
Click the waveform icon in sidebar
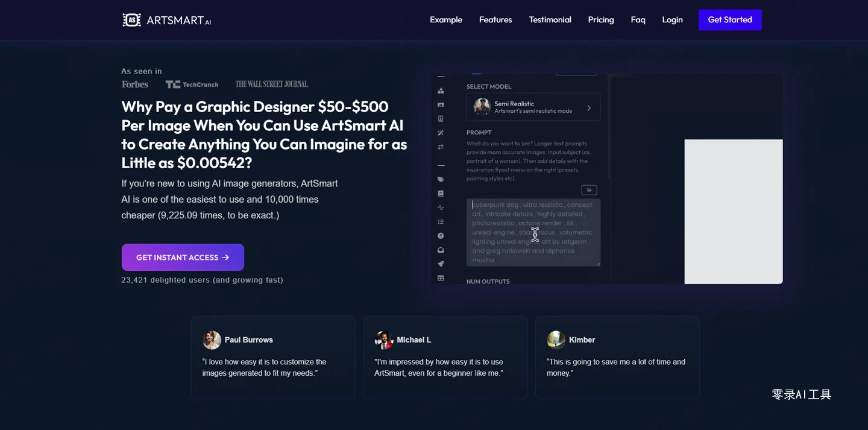pos(441,207)
